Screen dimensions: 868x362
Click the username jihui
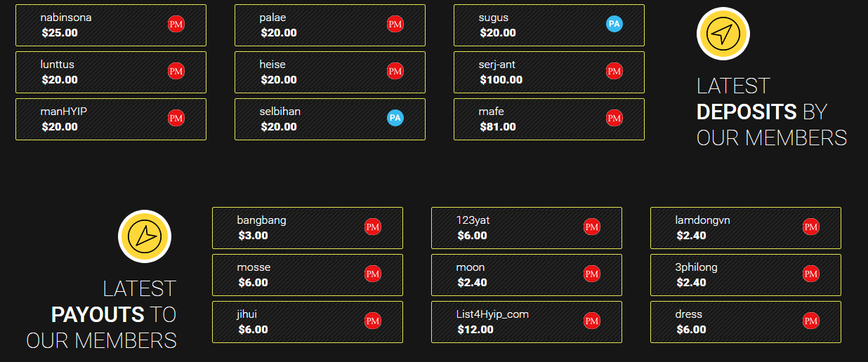(247, 314)
